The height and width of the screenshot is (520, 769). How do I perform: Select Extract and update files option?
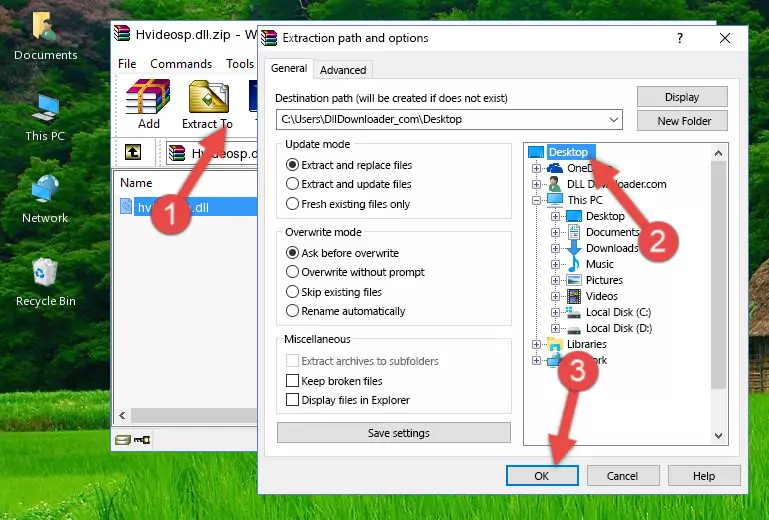[292, 184]
